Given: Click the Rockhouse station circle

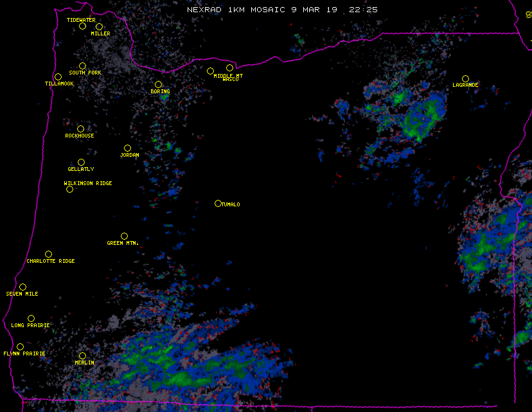Looking at the screenshot, I should (x=80, y=129).
